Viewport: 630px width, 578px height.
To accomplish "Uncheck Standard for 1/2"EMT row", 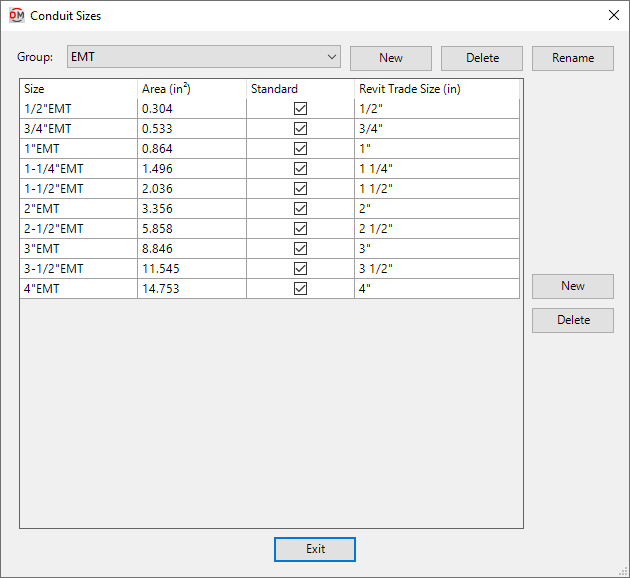I will [x=300, y=108].
